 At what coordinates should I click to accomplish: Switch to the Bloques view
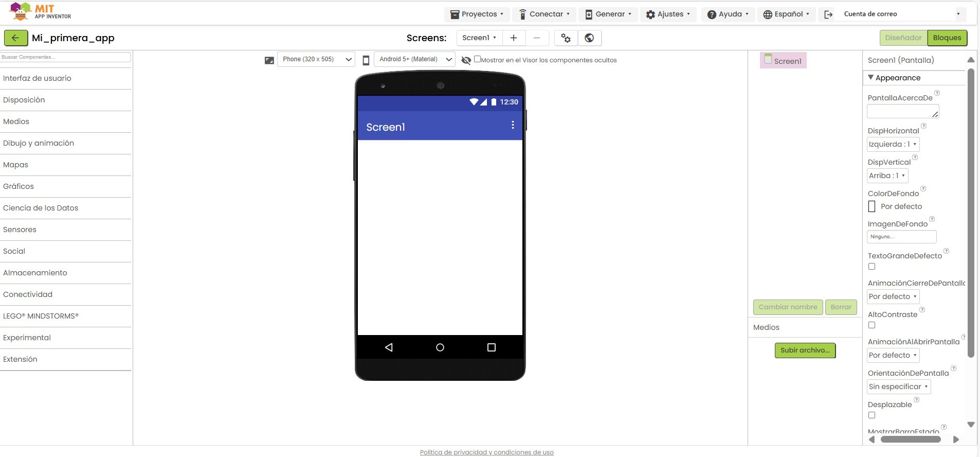(947, 38)
